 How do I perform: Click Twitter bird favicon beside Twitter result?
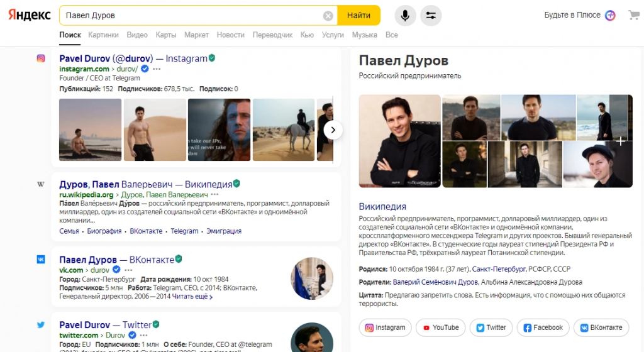[x=41, y=324]
